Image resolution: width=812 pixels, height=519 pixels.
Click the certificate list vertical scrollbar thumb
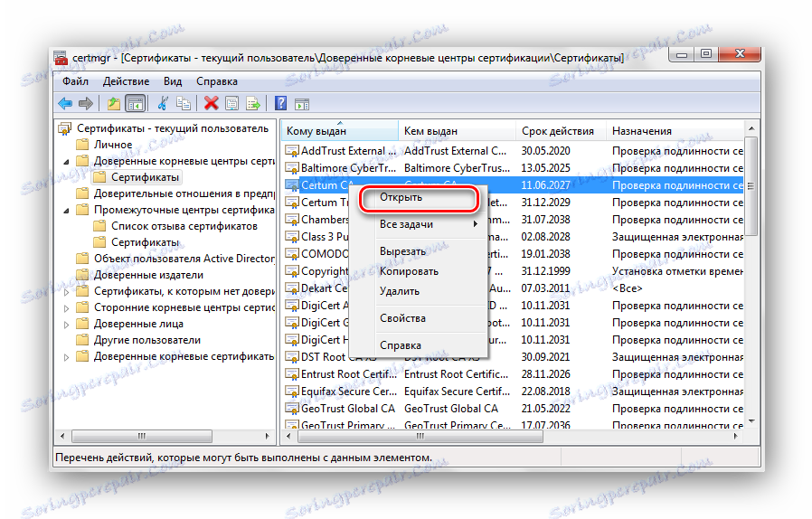(x=751, y=185)
